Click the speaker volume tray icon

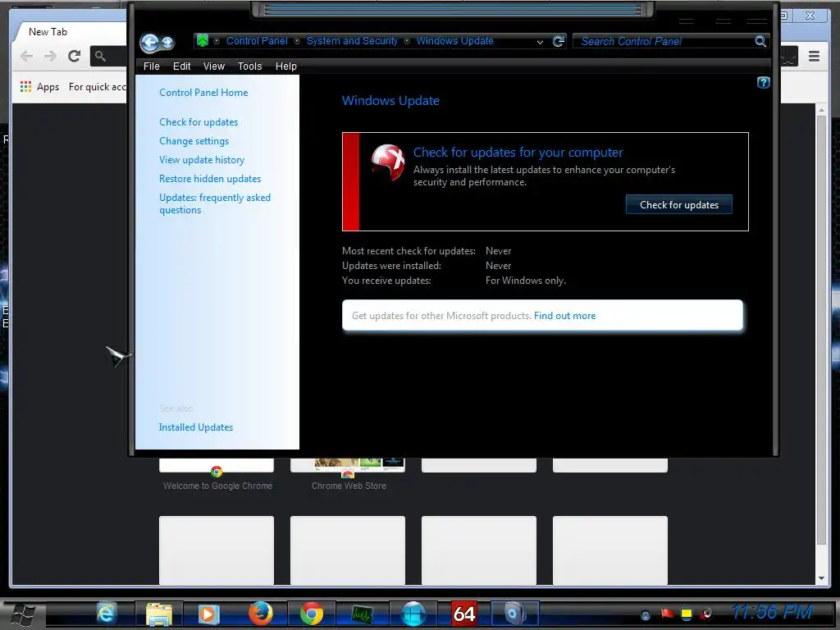pyautogui.click(x=706, y=614)
